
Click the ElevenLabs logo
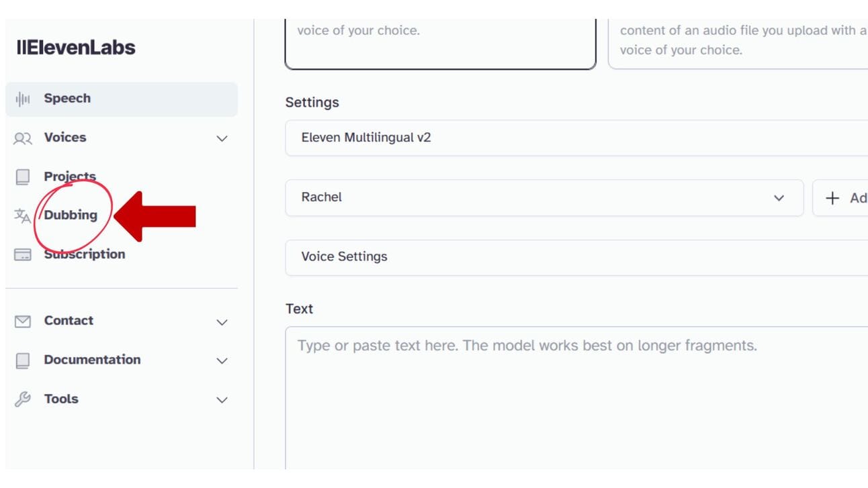(x=76, y=48)
